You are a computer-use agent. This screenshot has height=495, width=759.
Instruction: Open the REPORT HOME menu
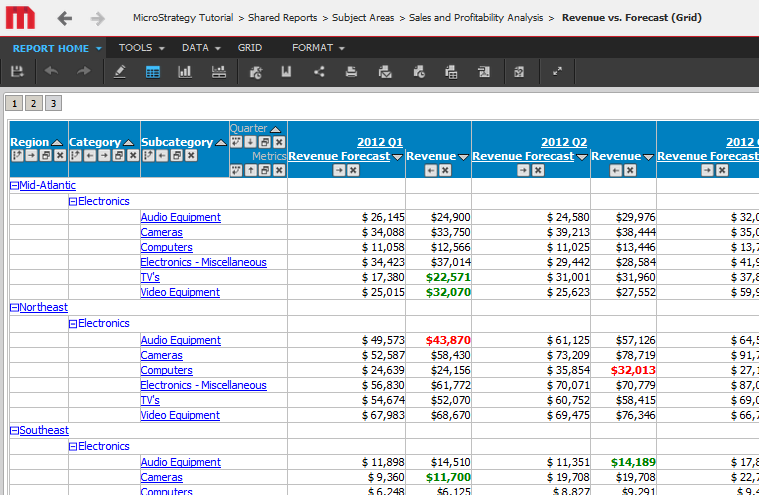(x=57, y=48)
